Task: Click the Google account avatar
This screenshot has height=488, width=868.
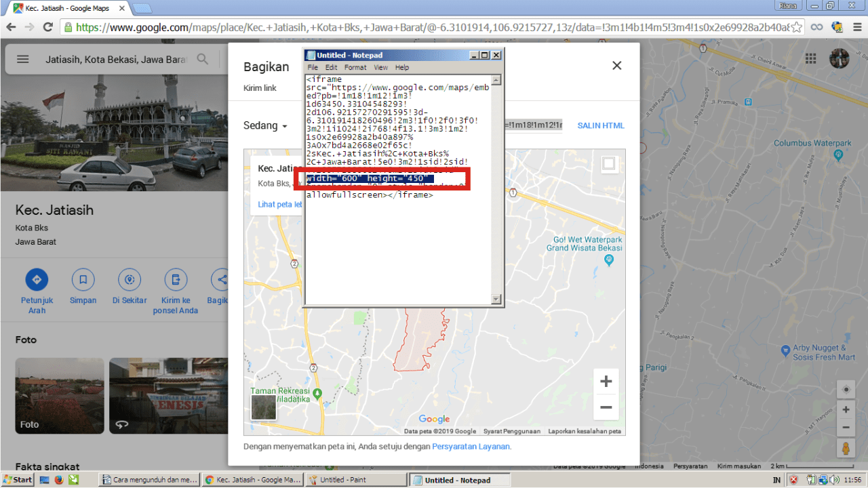Action: (839, 58)
